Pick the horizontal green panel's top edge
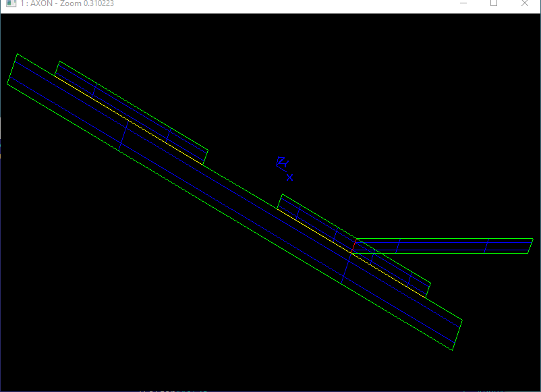The height and width of the screenshot is (392, 541). [x=445, y=239]
